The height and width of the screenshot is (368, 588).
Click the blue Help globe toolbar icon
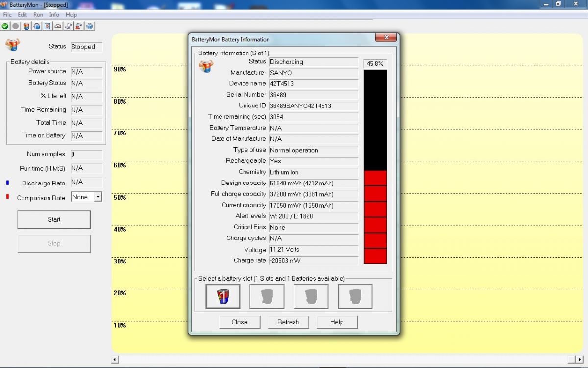pos(89,26)
